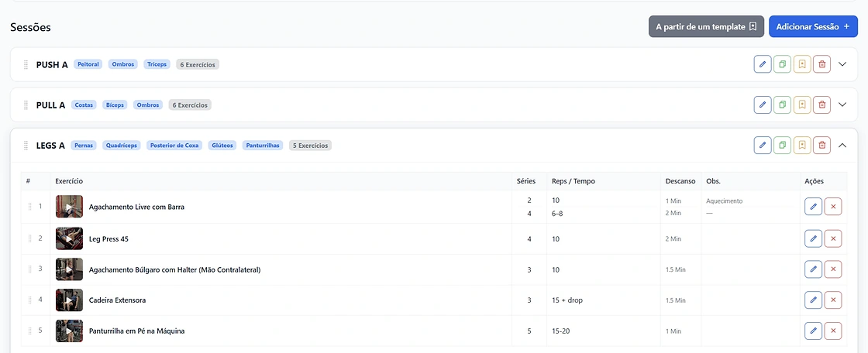Edit Panturrilha em Pé na Máquina
The height and width of the screenshot is (353, 868).
pyautogui.click(x=813, y=331)
